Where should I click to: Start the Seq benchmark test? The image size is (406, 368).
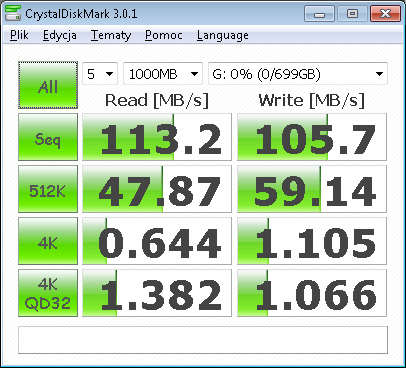(48, 137)
